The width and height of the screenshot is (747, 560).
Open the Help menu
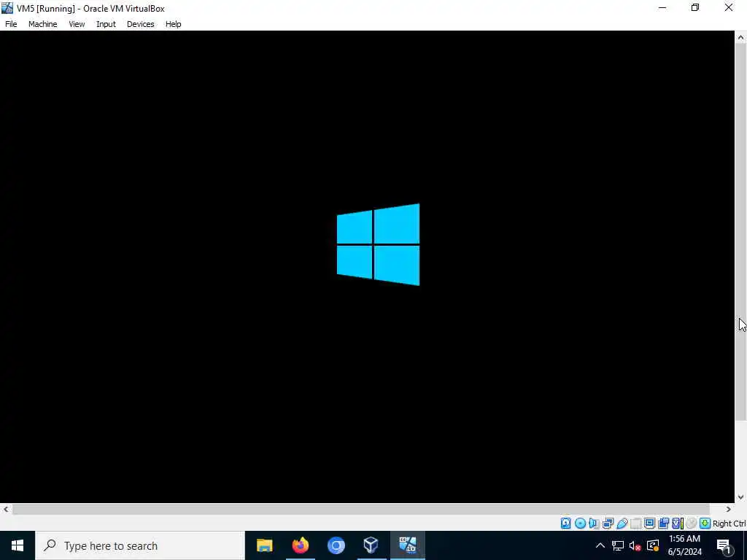click(x=173, y=24)
